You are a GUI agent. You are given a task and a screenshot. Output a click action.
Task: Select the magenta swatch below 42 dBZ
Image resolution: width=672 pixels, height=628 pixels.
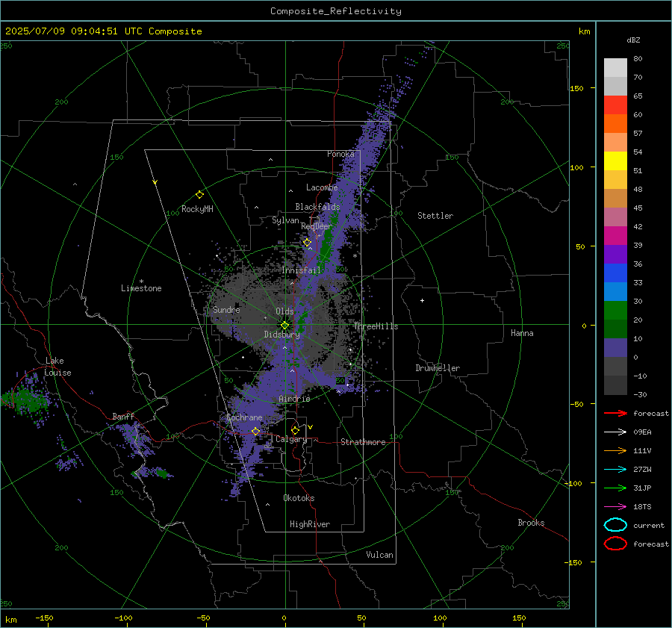pyautogui.click(x=615, y=235)
